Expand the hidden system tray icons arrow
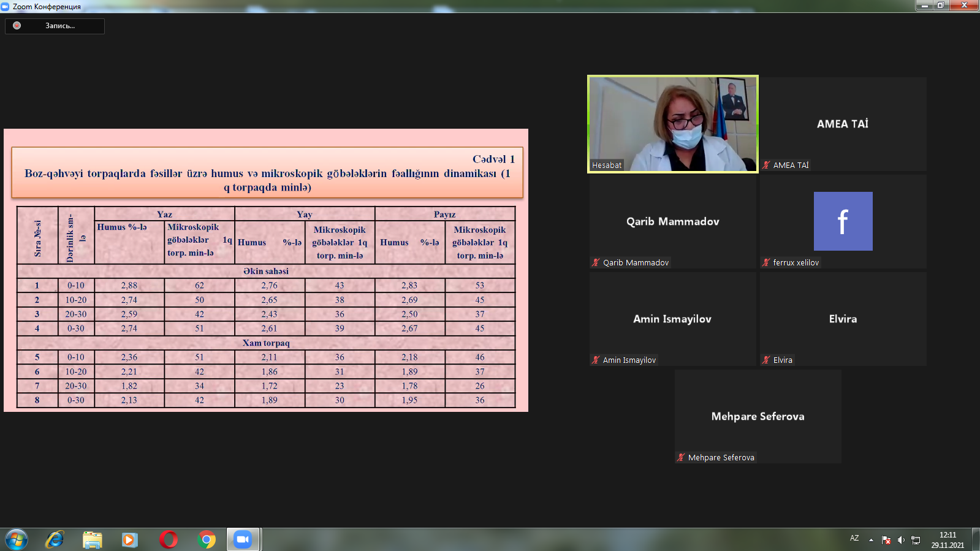 (871, 540)
